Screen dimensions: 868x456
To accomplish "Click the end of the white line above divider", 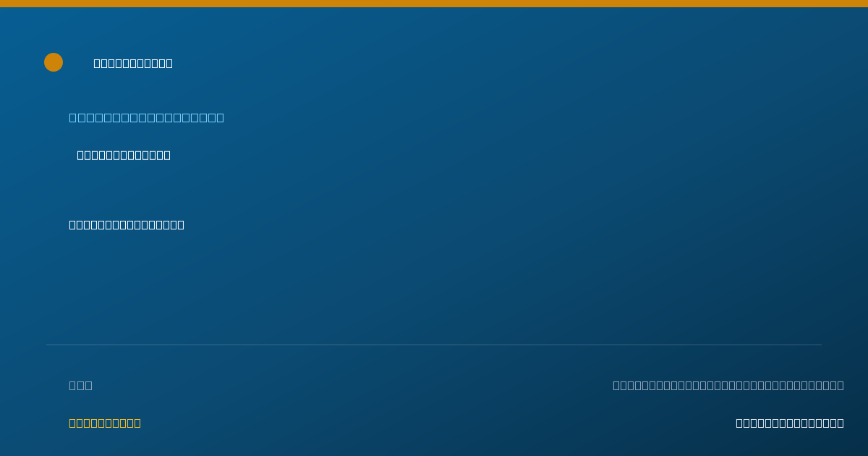I will [x=181, y=224].
